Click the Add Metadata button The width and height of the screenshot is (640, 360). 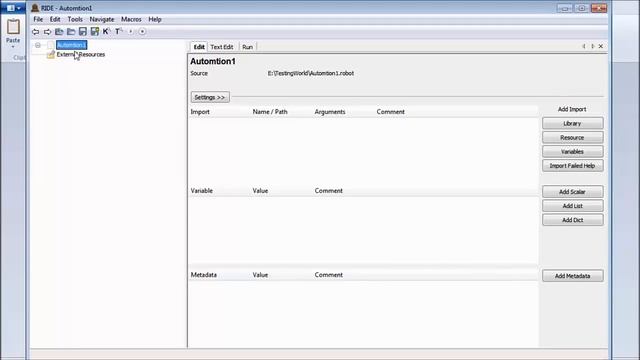pyautogui.click(x=573, y=276)
